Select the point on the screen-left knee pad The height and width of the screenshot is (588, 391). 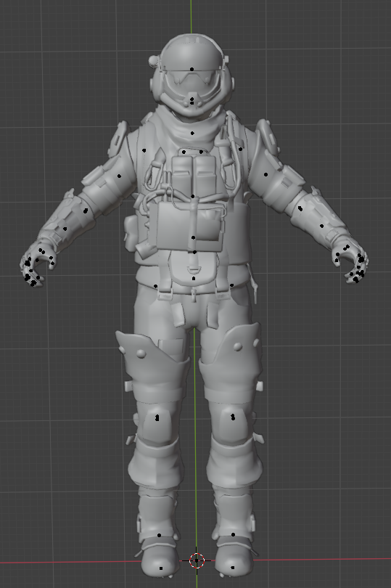point(157,417)
